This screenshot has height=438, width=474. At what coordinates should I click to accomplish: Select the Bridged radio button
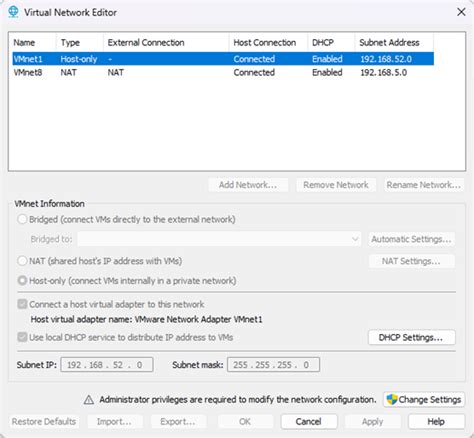pos(22,219)
